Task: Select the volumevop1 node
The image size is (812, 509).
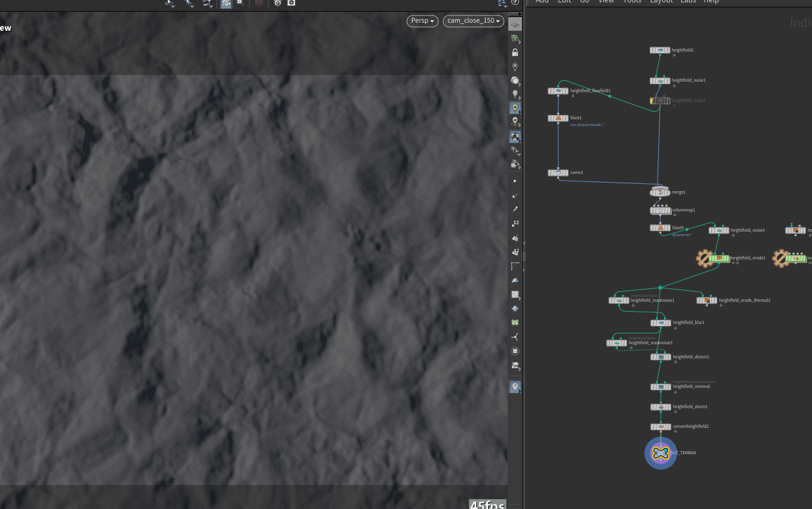Action: (x=660, y=210)
